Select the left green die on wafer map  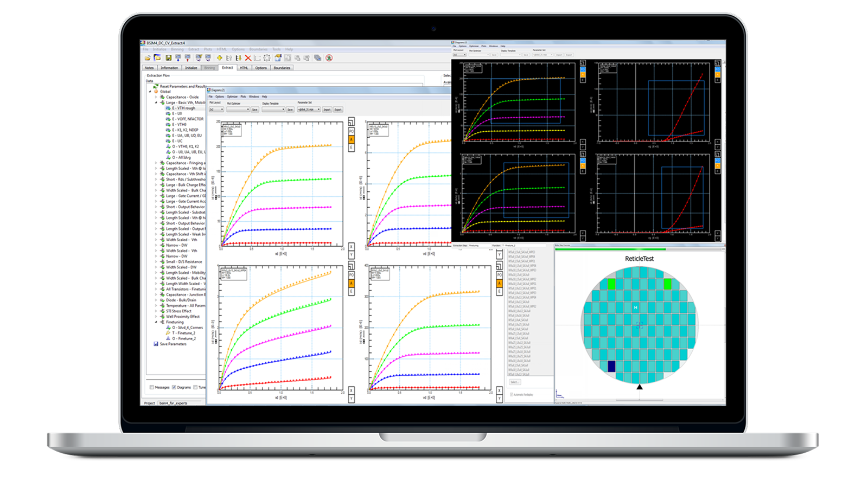click(x=611, y=284)
